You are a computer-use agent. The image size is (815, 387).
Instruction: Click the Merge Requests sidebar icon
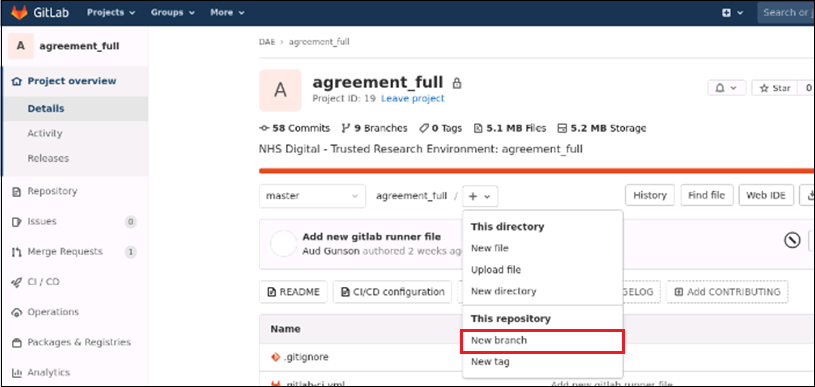pyautogui.click(x=17, y=252)
